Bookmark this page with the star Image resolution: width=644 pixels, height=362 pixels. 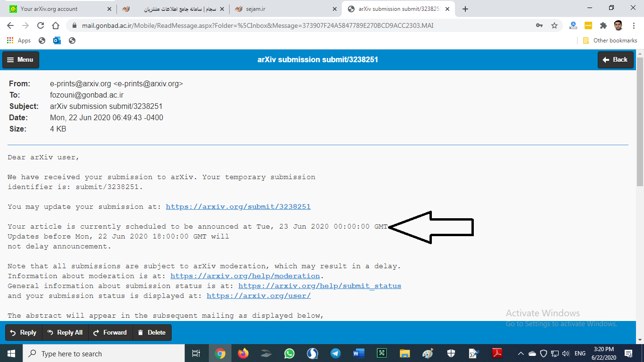click(x=554, y=25)
